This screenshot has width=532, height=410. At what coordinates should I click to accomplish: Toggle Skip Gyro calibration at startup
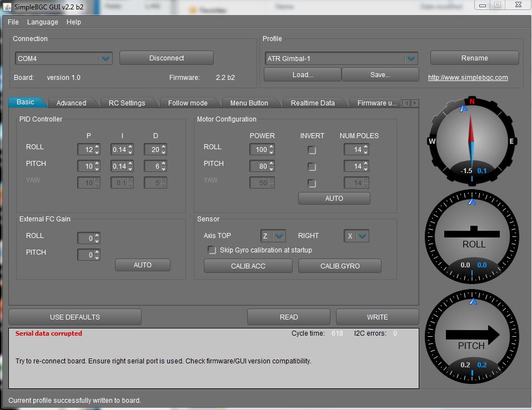point(212,250)
